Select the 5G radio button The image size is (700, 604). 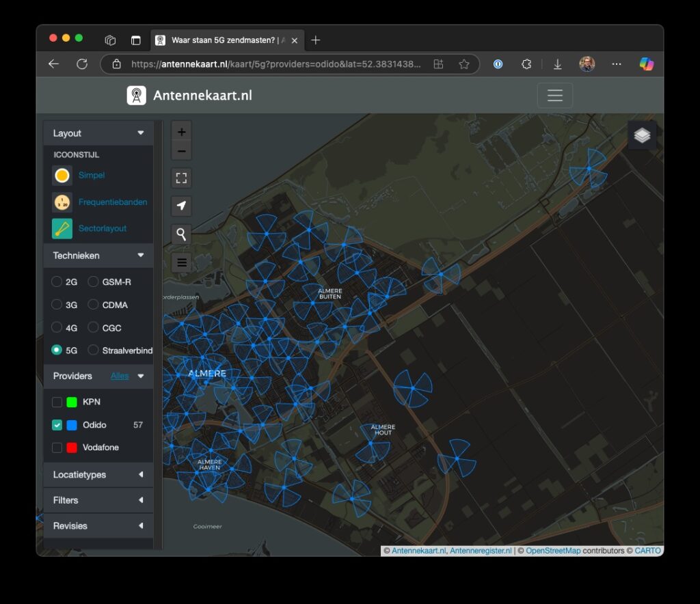pyautogui.click(x=56, y=350)
